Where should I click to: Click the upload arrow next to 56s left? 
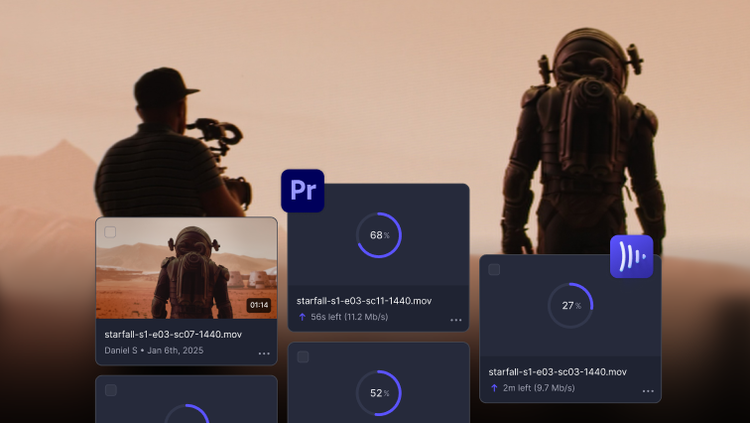tap(302, 317)
